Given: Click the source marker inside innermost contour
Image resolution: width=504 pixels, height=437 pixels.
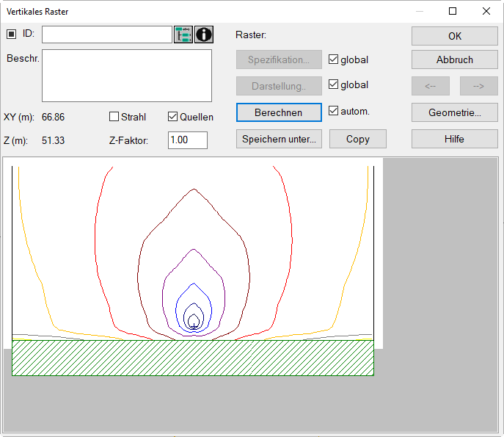Looking at the screenshot, I should 194,326.
